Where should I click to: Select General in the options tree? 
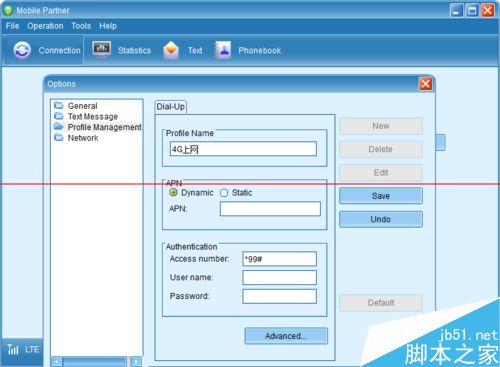coord(83,106)
